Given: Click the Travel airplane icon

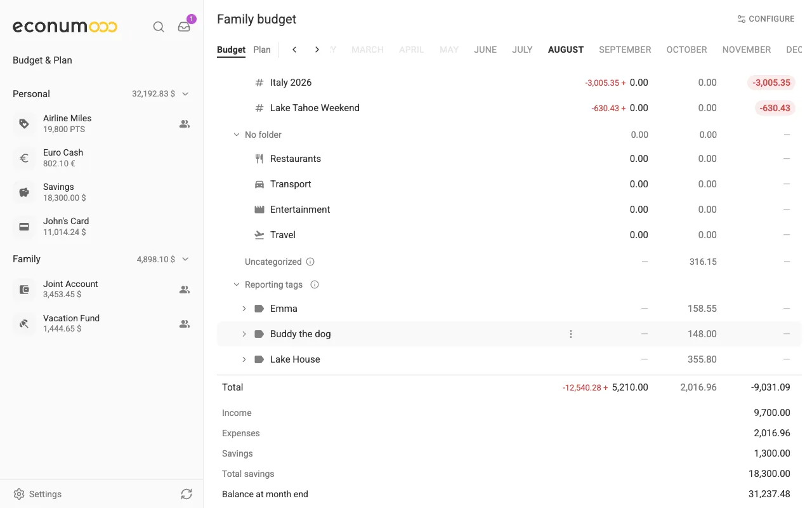Looking at the screenshot, I should coord(259,235).
